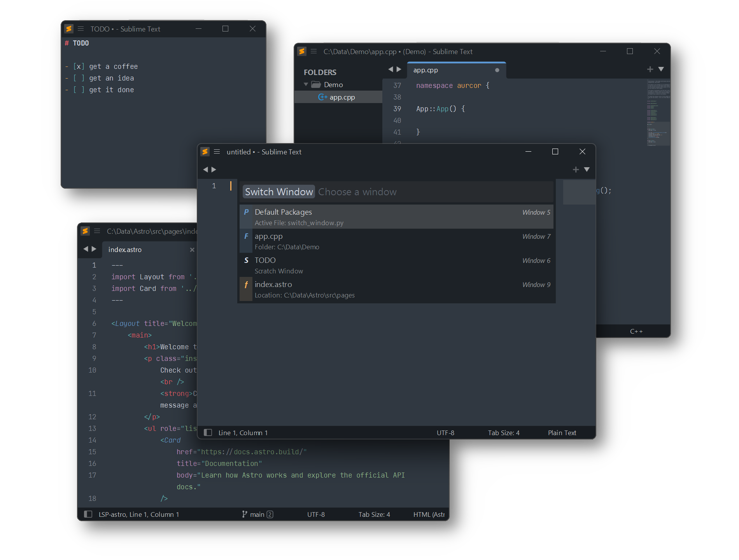
Task: Add new tab in untitled window
Action: pos(576,170)
